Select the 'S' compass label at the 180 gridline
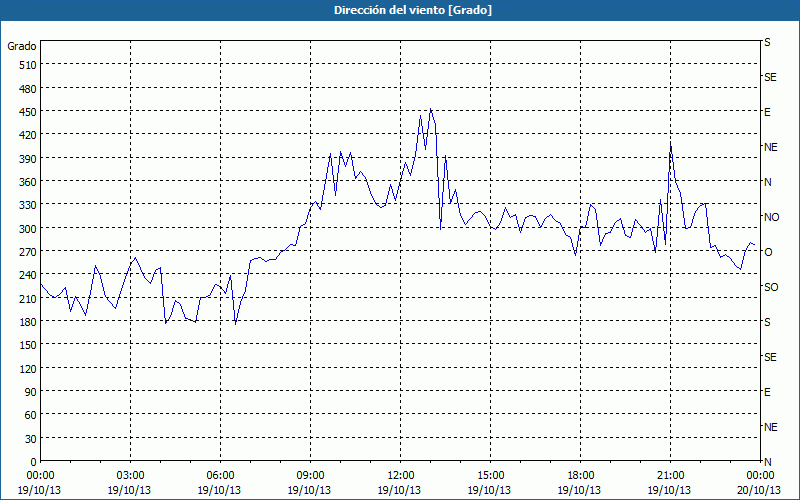800x500 pixels. [x=767, y=322]
